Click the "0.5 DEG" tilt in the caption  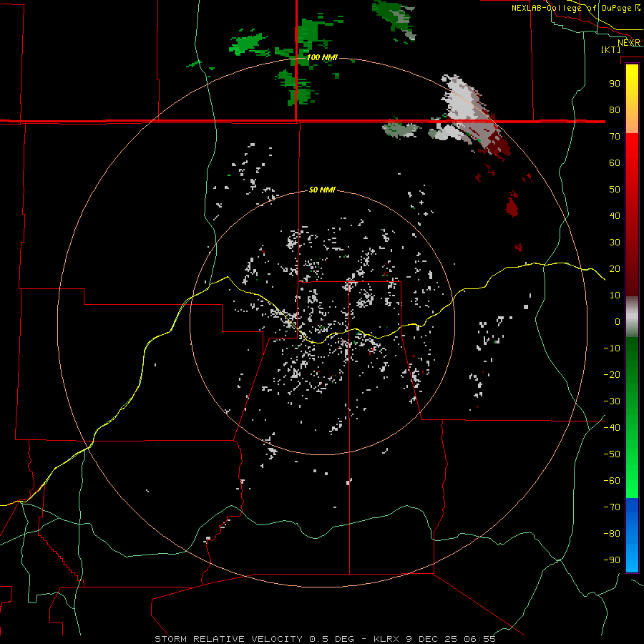(331, 639)
